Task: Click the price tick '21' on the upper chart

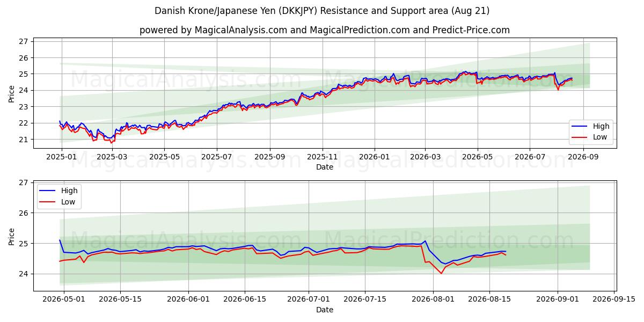Action: (x=24, y=140)
